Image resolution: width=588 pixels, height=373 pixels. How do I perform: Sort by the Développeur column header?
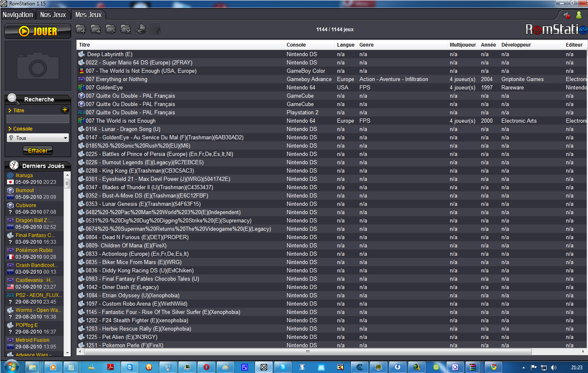[531, 45]
